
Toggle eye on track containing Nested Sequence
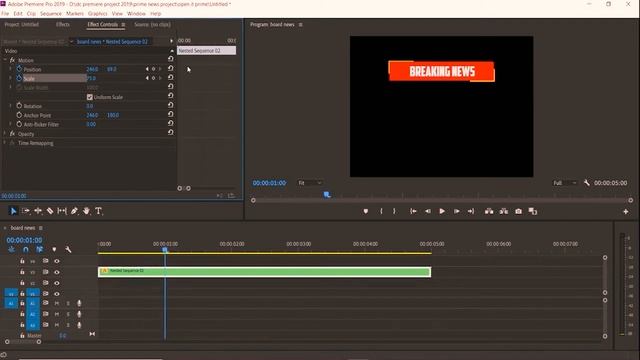click(57, 272)
